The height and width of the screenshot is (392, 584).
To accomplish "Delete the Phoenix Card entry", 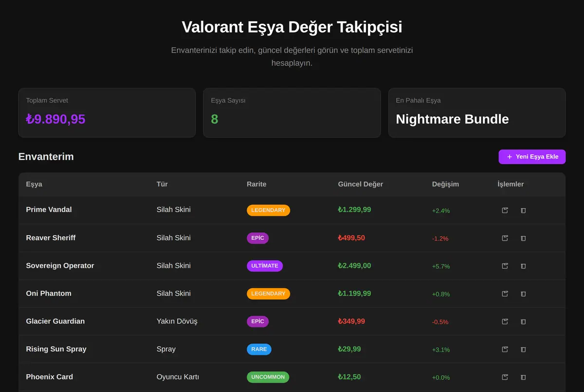I will 523,377.
